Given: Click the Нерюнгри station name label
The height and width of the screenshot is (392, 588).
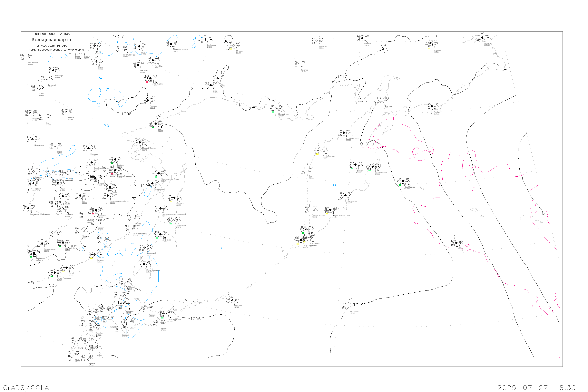Looking at the screenshot, I should 59,75.
